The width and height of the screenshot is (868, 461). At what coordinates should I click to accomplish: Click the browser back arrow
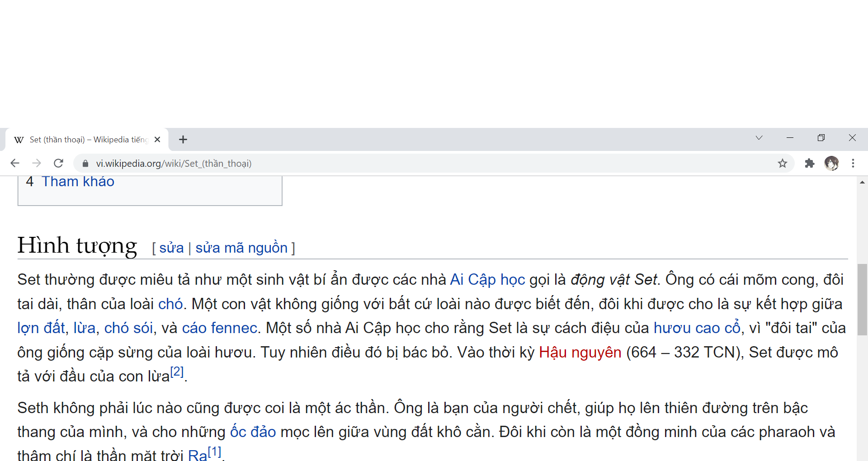(x=15, y=163)
